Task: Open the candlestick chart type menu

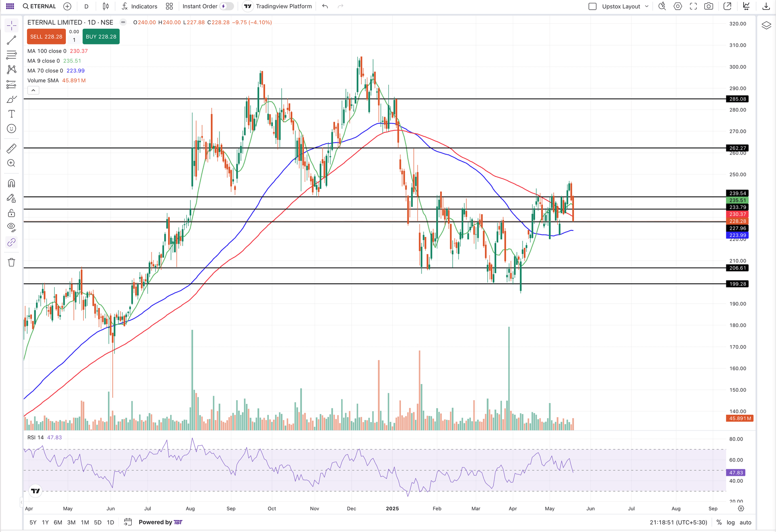Action: [x=106, y=6]
